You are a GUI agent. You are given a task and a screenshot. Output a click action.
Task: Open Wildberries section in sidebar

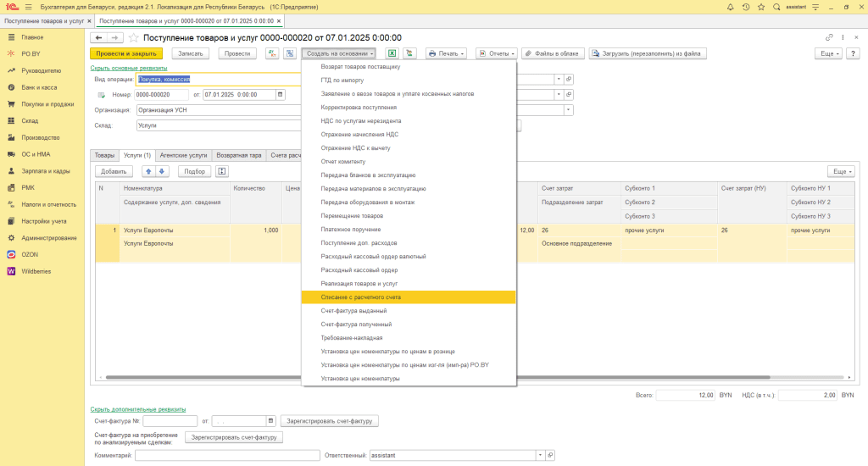pos(36,271)
